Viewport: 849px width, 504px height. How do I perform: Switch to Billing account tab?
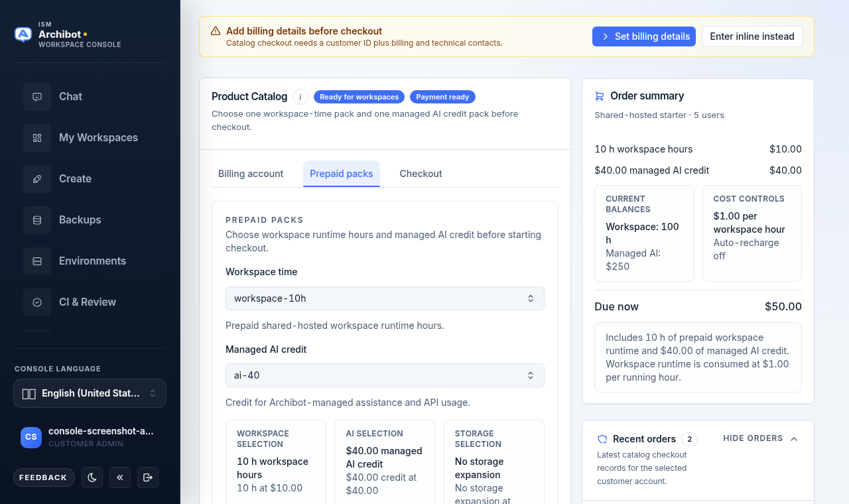coord(251,174)
